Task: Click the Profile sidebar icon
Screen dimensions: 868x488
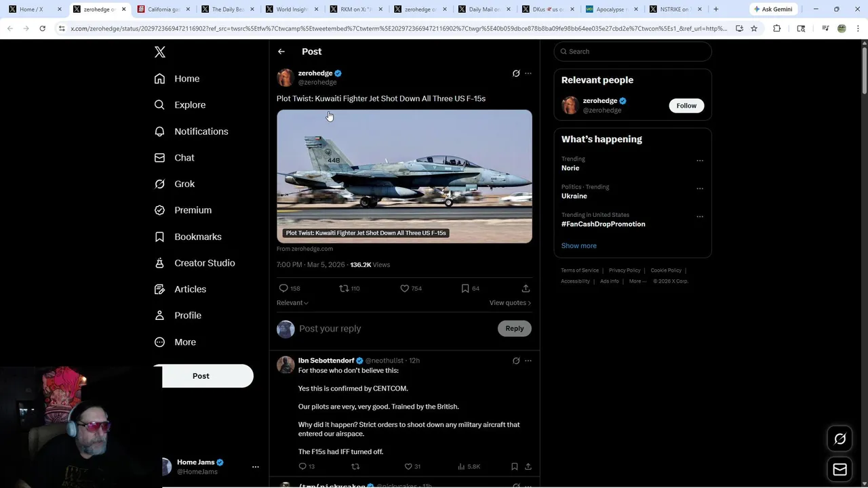Action: tap(160, 316)
